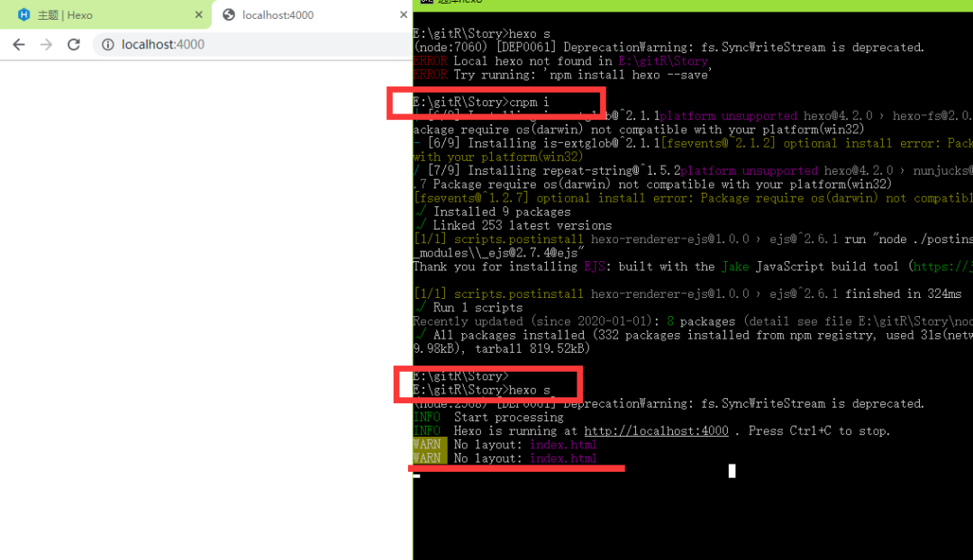Open Hexo favicon on first tab

pyautogui.click(x=23, y=15)
